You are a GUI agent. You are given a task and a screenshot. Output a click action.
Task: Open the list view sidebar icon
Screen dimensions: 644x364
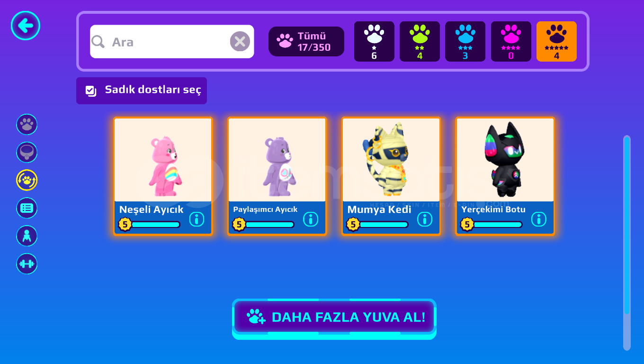click(27, 208)
